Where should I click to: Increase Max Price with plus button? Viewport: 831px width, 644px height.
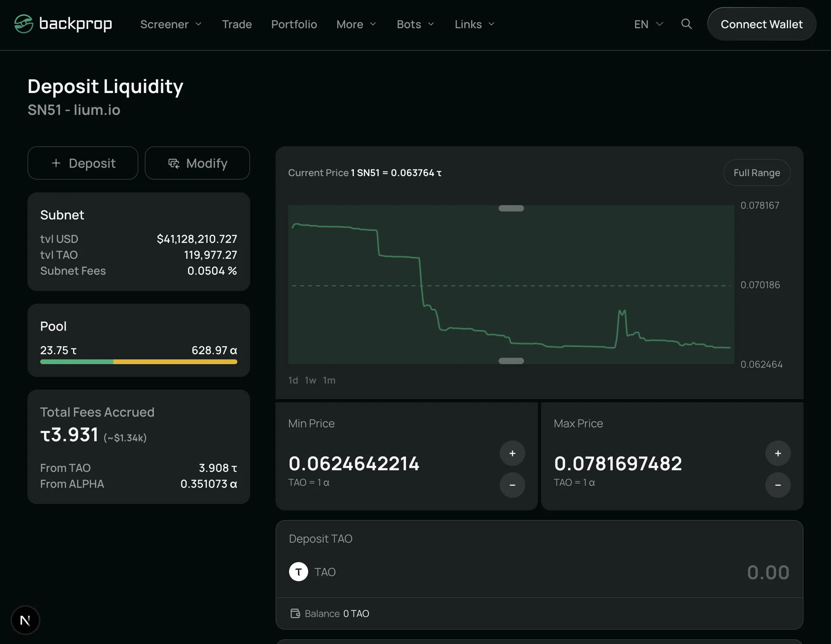tap(778, 453)
